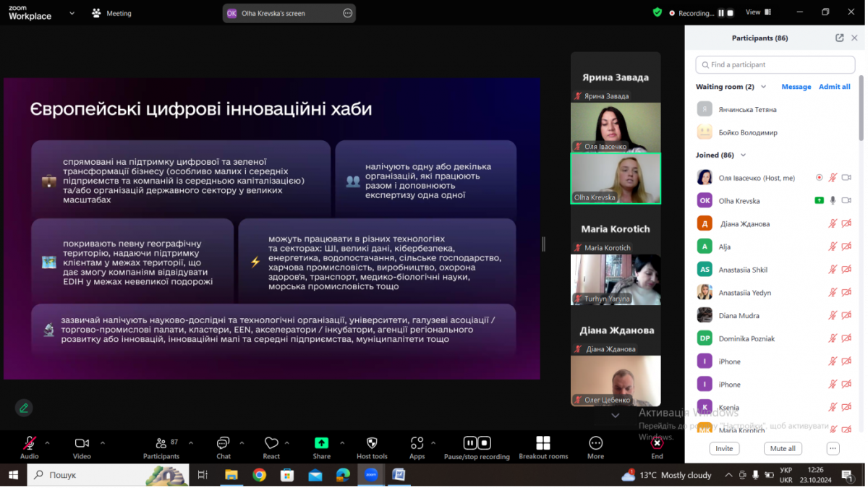Open the Apps icon in toolbar
The image size is (868, 488).
coord(417,443)
